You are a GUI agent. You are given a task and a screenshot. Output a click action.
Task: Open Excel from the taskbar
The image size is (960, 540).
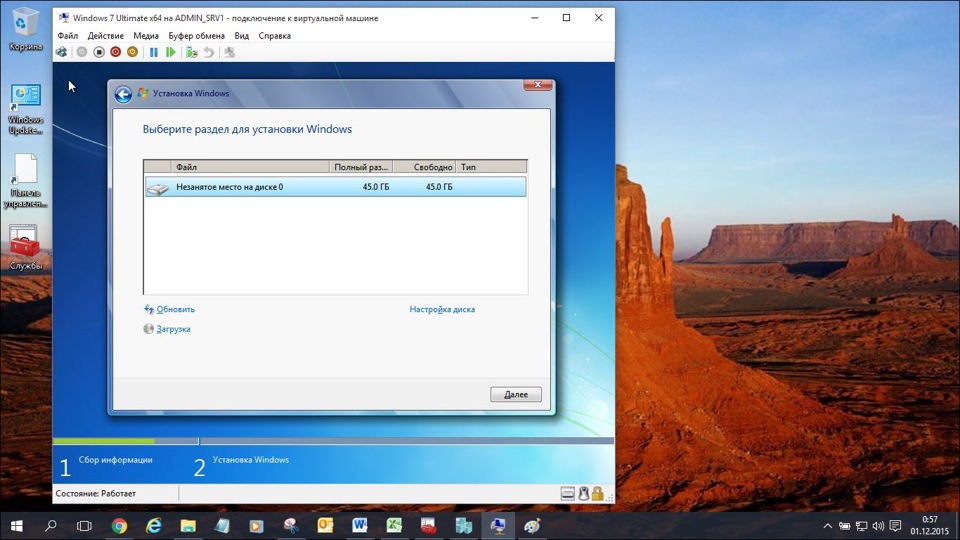point(394,526)
